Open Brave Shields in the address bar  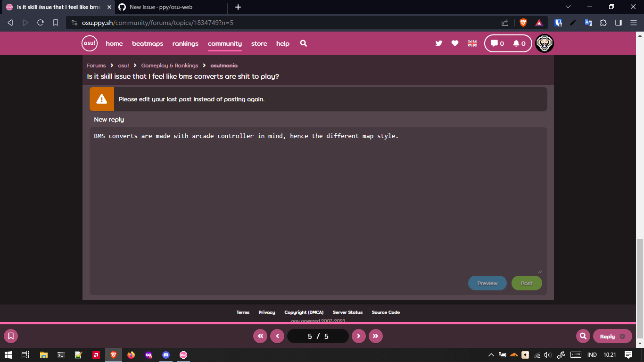pyautogui.click(x=523, y=22)
